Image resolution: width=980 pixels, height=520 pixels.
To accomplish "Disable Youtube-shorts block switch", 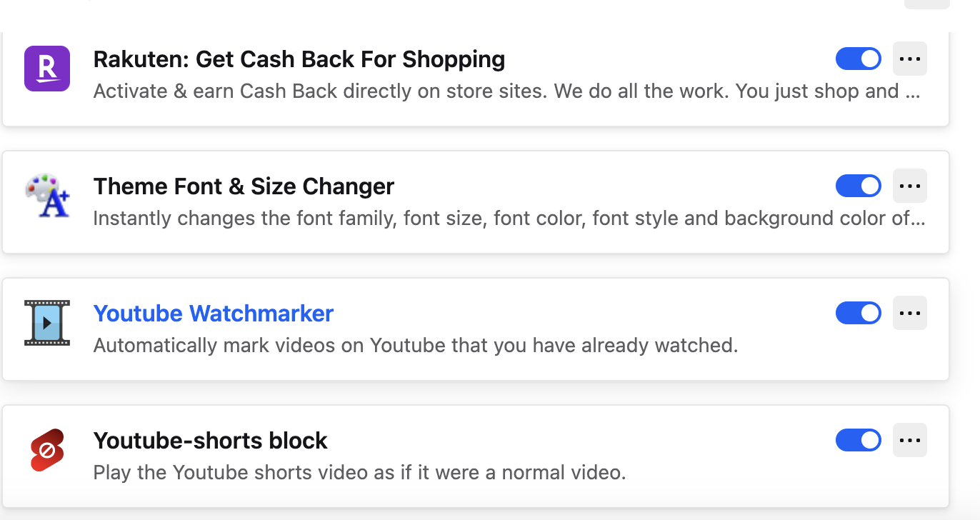I will point(858,441).
